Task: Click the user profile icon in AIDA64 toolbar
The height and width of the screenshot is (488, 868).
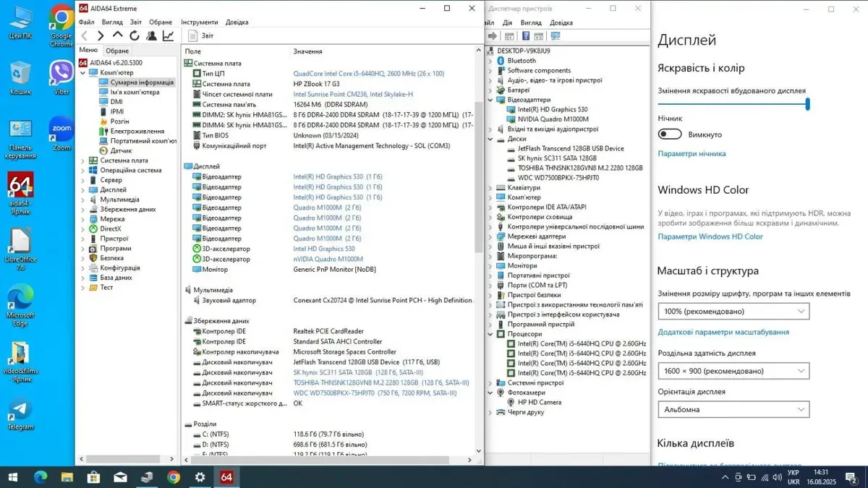Action: [x=151, y=35]
